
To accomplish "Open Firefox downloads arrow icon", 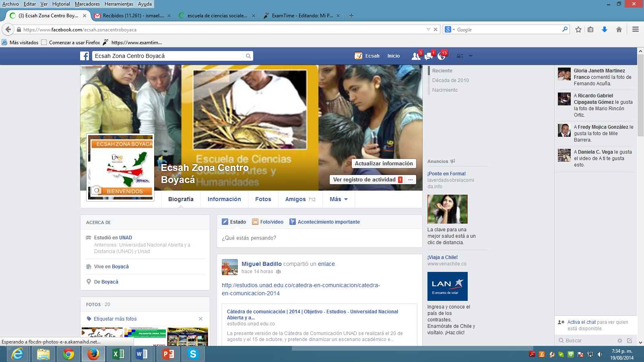I will [x=604, y=29].
